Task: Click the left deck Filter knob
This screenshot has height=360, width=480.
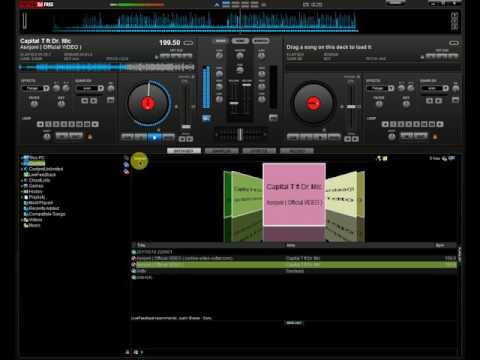Action: 34,104
